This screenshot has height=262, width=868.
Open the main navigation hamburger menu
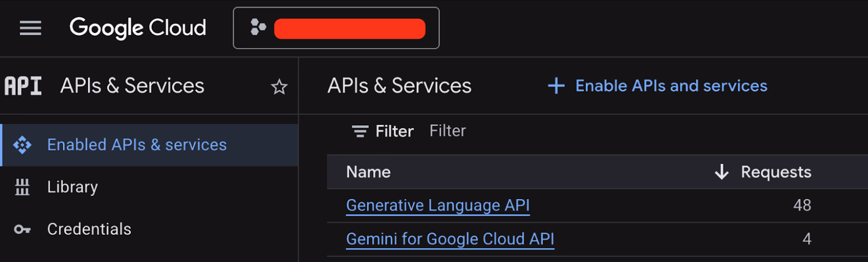(x=31, y=28)
